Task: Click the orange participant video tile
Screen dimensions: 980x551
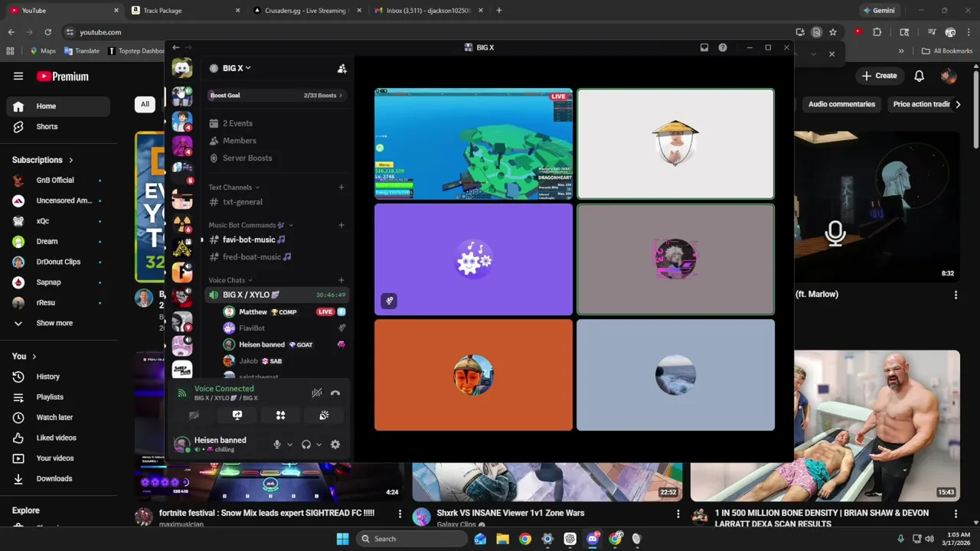Action: (473, 375)
